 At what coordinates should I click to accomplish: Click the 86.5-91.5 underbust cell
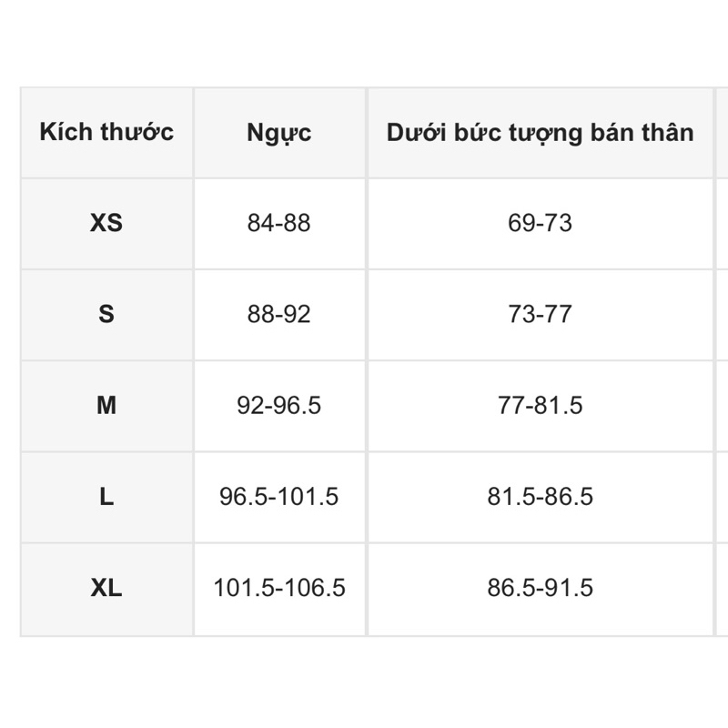540,588
